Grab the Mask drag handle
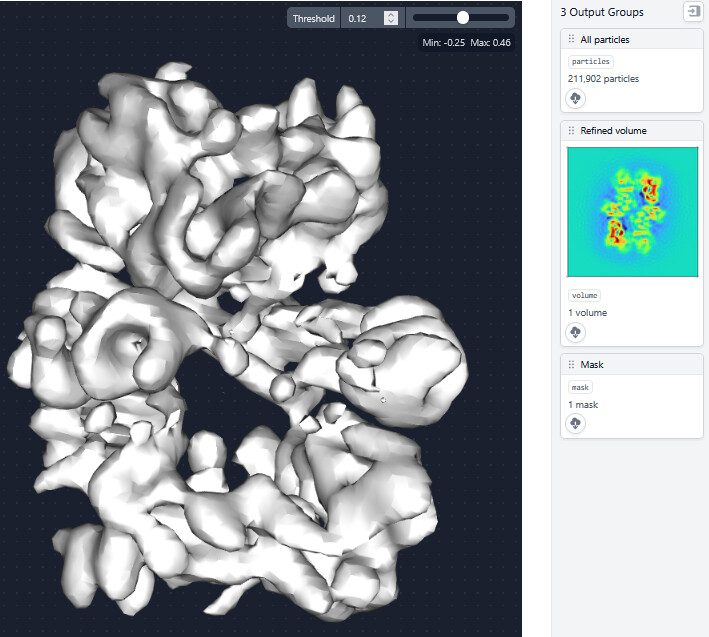 [x=571, y=365]
